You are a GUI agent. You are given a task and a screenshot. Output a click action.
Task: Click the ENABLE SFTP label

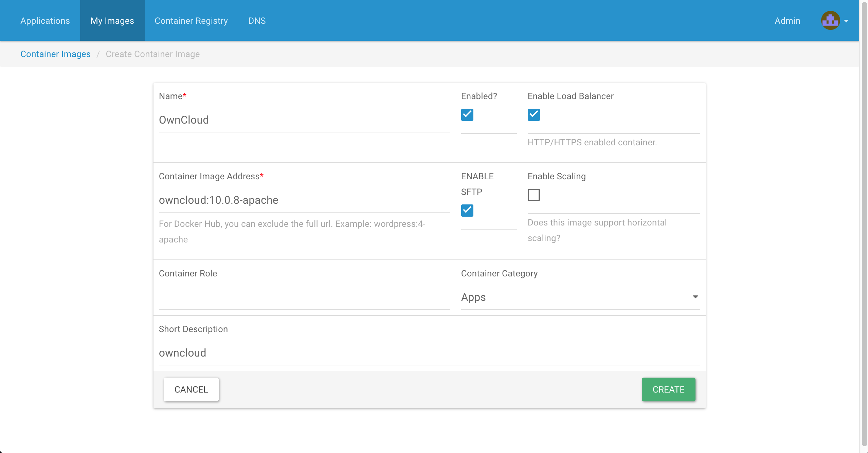(x=477, y=184)
